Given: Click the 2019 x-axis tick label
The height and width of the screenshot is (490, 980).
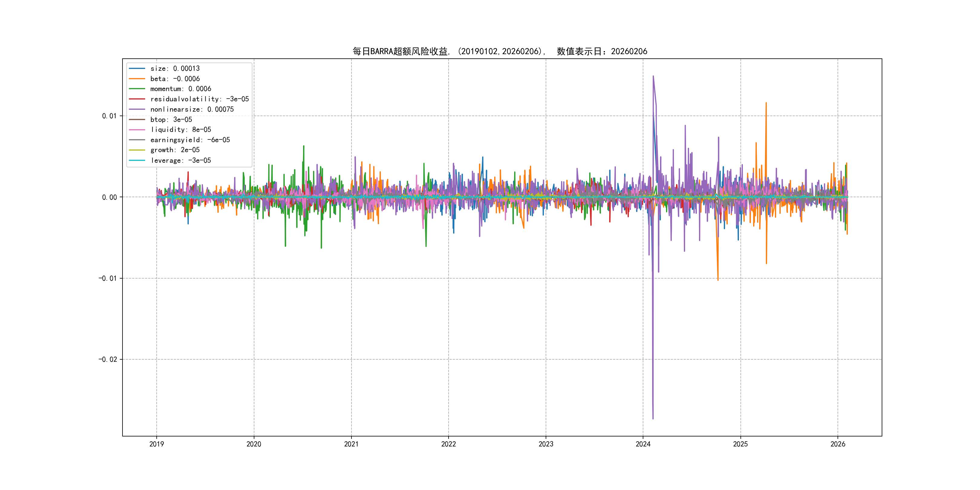Looking at the screenshot, I should point(156,444).
